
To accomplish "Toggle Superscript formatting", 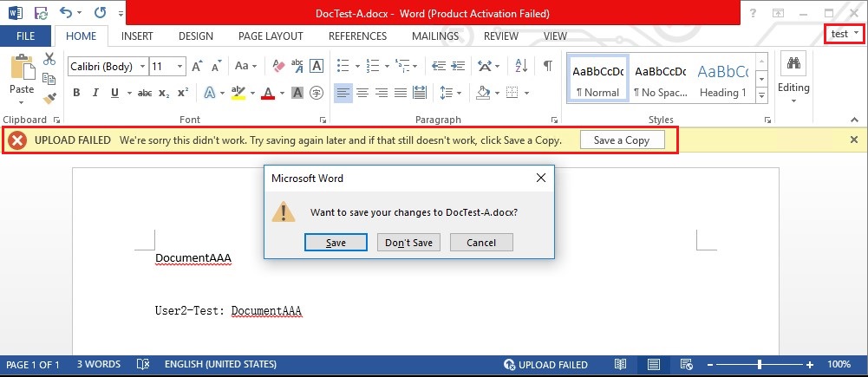I will coord(183,93).
